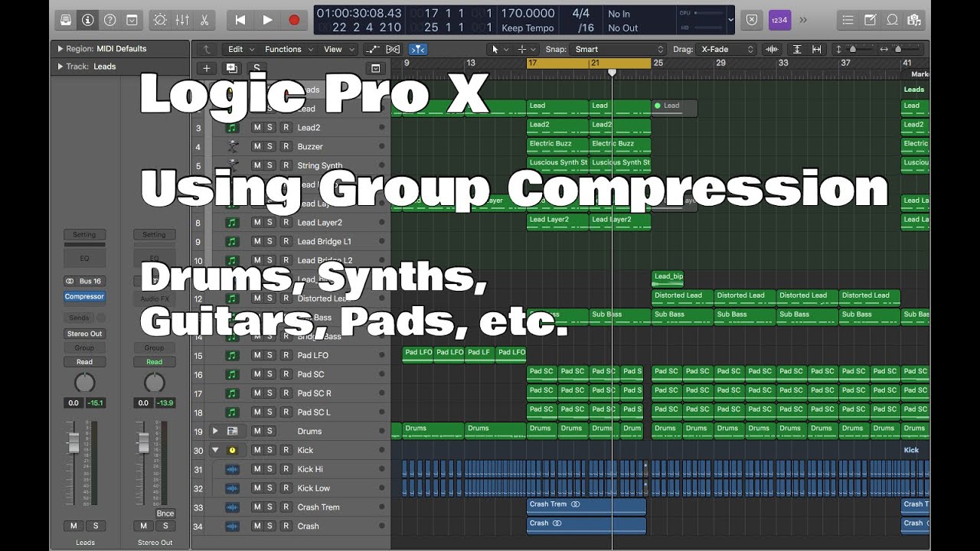Open the media Browsers icon
Viewport: 980px width, 551px height.
[x=914, y=20]
